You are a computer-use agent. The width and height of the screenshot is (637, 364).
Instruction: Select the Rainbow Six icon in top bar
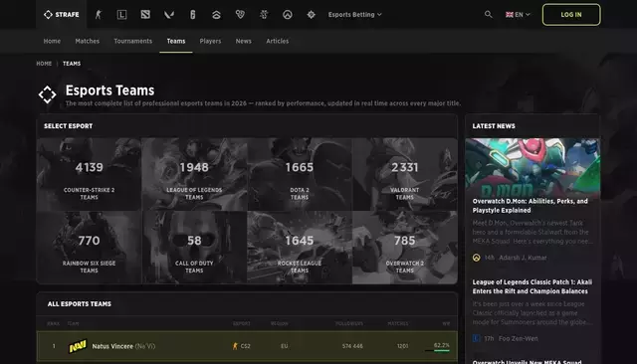pos(193,15)
